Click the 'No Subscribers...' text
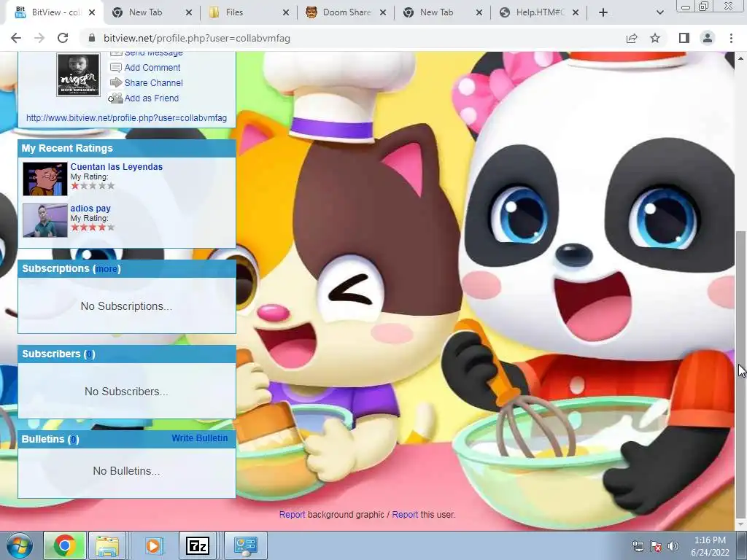The width and height of the screenshot is (747, 560). 126,392
